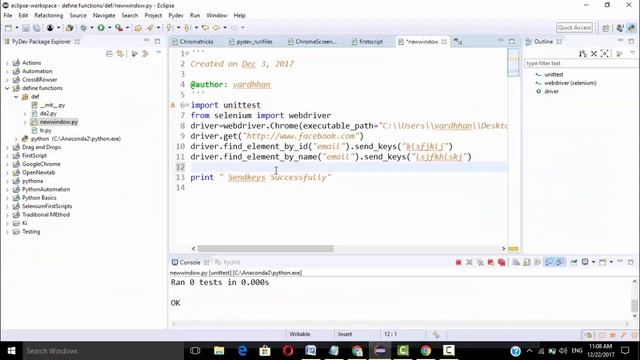Screen dimensions: 640x360
Task: Click Opera icon in Windows taskbar
Action: click(288, 351)
